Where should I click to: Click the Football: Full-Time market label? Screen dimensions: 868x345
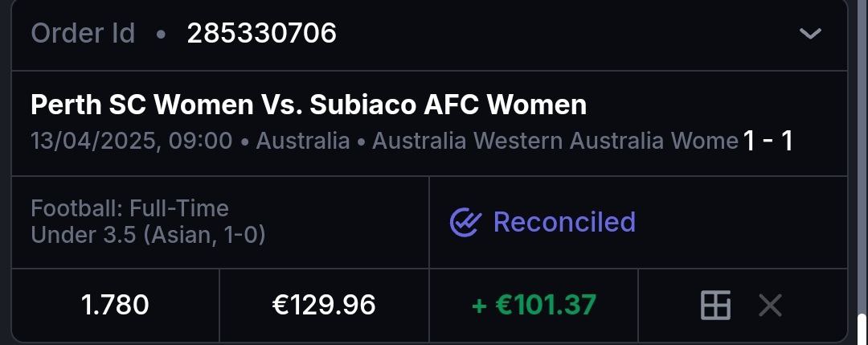[129, 209]
